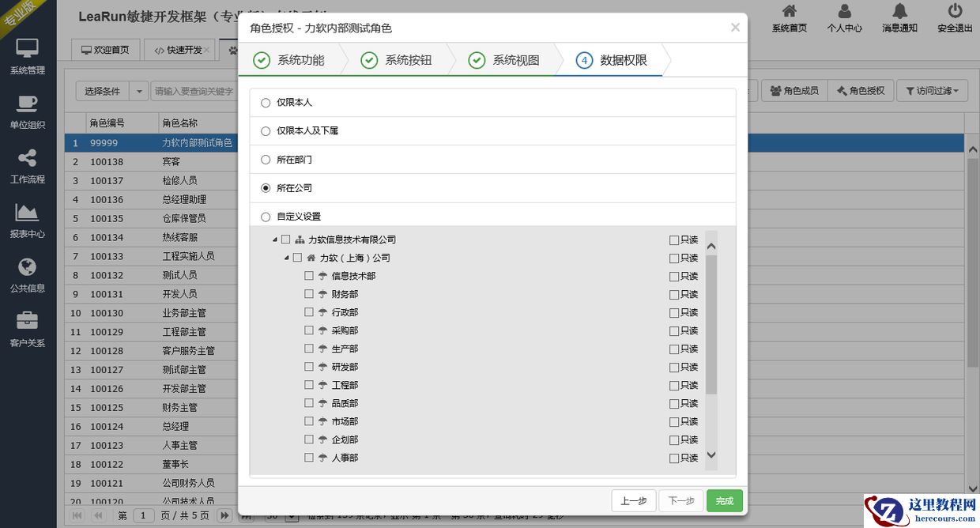Image resolution: width=980 pixels, height=528 pixels.
Task: Switch to the 快速开发 tab
Action: [x=179, y=50]
